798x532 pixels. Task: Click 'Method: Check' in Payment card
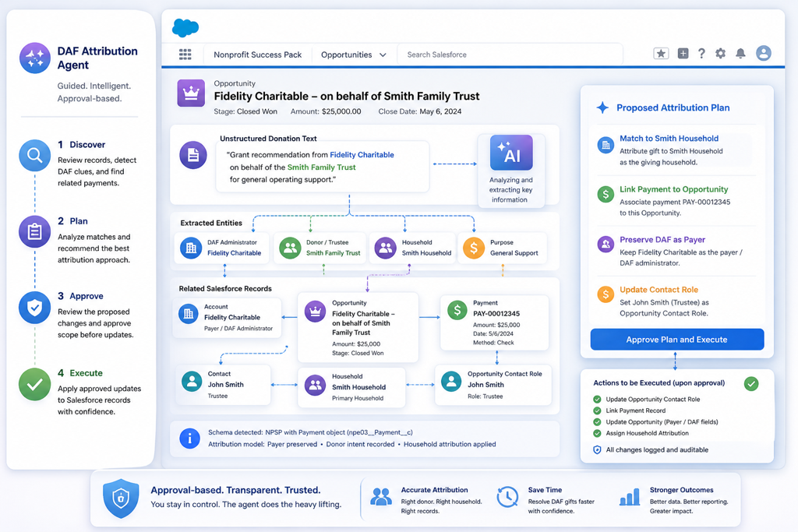(493, 343)
